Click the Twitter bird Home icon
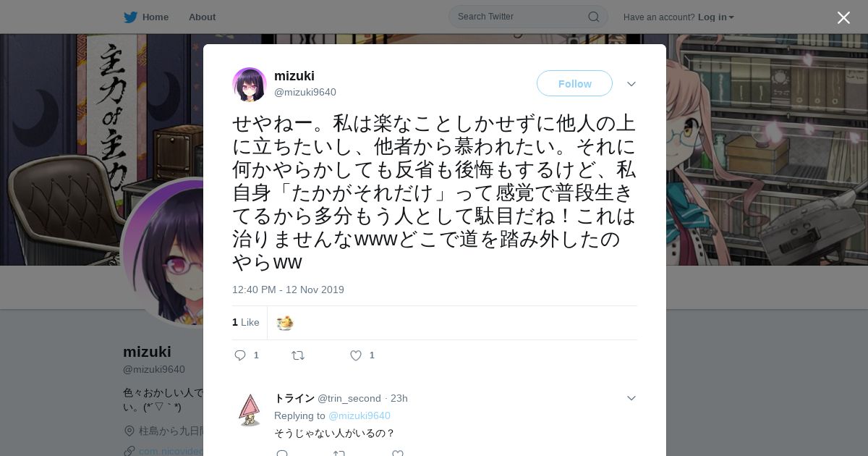868x456 pixels. coord(130,17)
